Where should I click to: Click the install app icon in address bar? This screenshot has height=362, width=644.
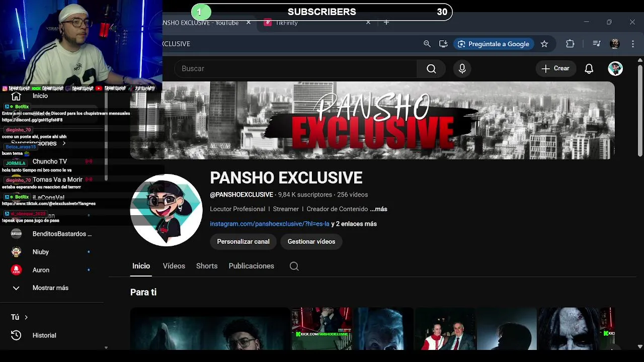(x=443, y=44)
